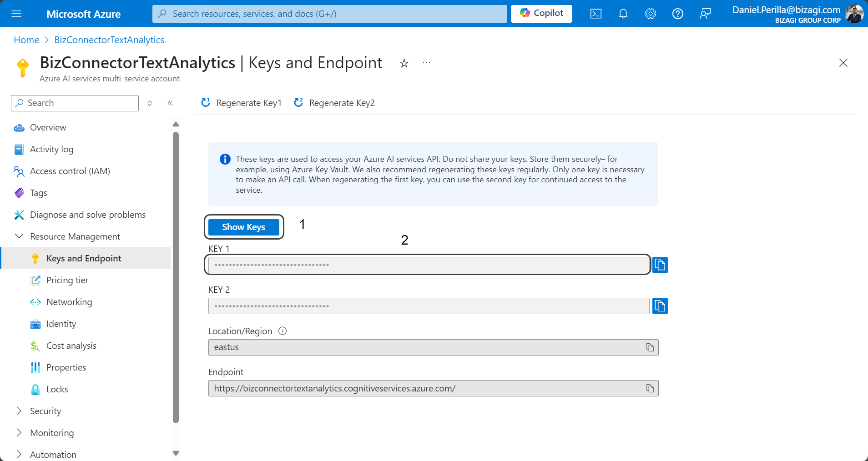Favorite the resource with the star icon

click(404, 63)
